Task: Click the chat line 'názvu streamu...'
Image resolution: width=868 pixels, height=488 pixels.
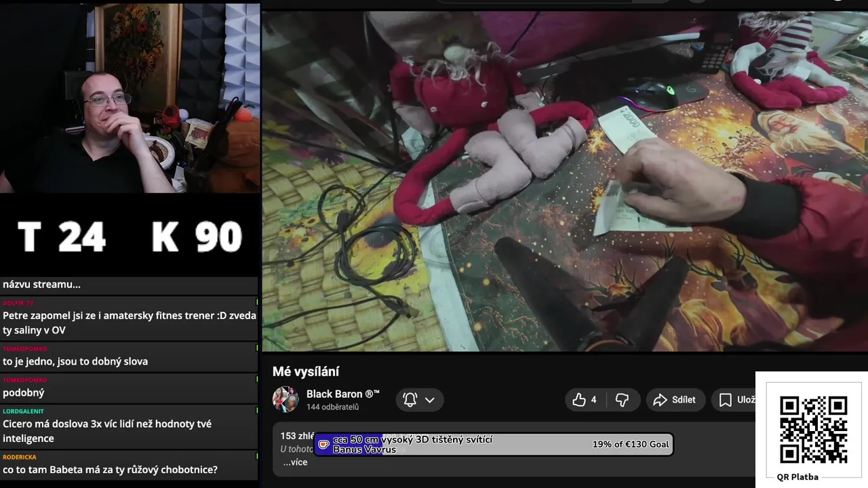Action: [x=41, y=285]
